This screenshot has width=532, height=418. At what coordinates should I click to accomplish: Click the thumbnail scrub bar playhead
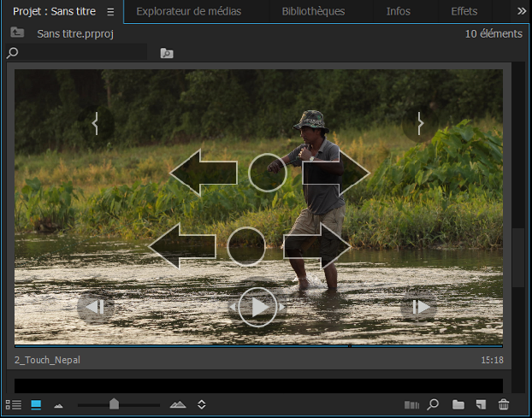click(350, 346)
